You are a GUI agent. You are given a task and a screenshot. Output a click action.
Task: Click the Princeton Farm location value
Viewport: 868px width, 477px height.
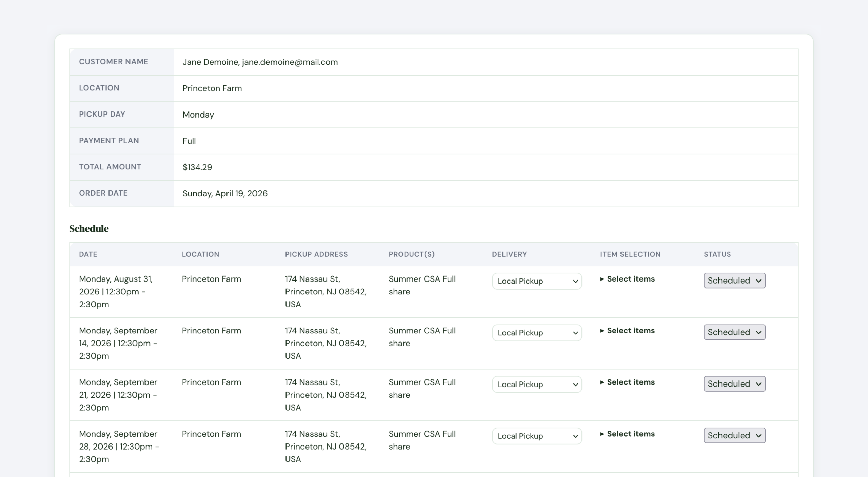[212, 88]
